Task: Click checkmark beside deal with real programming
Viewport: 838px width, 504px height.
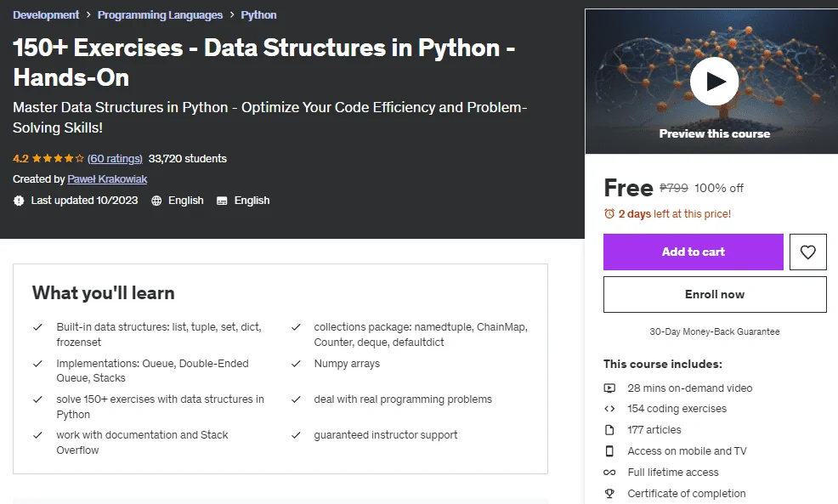Action: (296, 399)
